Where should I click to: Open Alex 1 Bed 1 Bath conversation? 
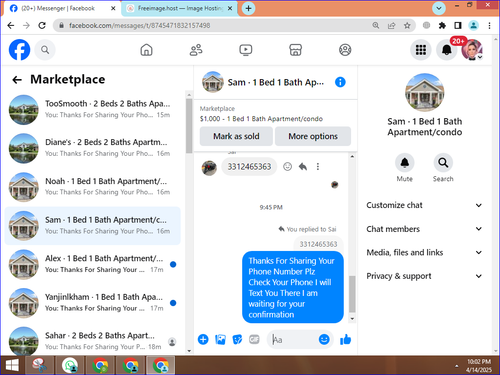pos(92,264)
